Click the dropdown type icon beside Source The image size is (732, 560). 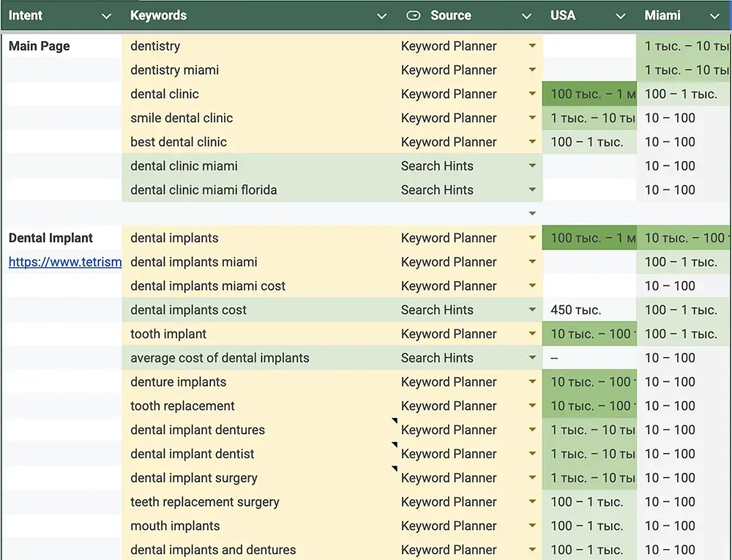tap(413, 15)
